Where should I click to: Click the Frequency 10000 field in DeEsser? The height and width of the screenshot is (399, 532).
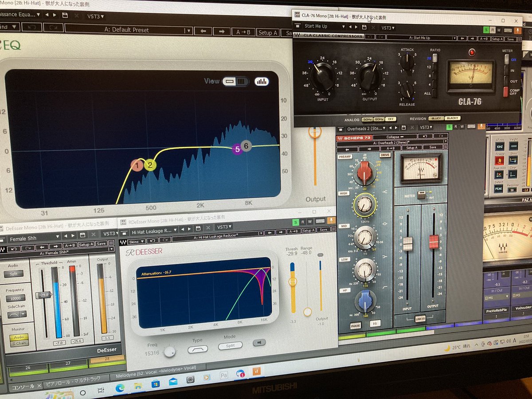point(16,298)
